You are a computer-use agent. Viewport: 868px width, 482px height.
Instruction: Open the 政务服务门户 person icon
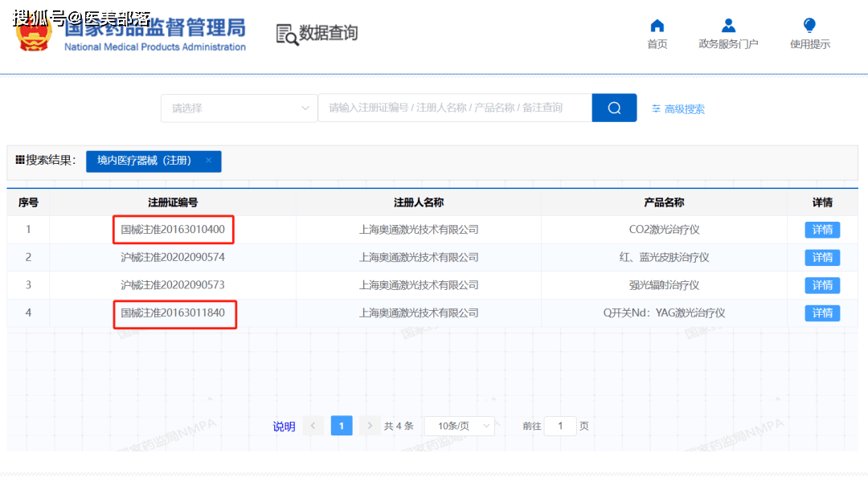click(x=728, y=26)
